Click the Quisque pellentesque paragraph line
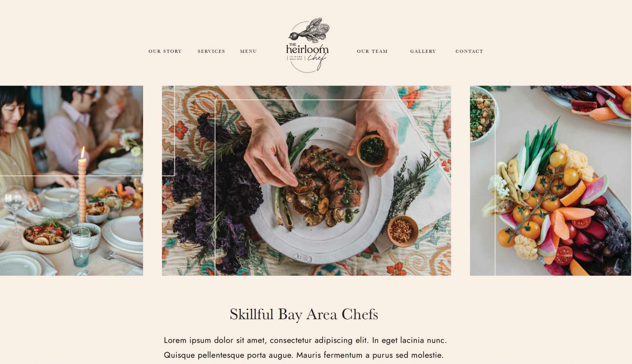 coord(304,355)
